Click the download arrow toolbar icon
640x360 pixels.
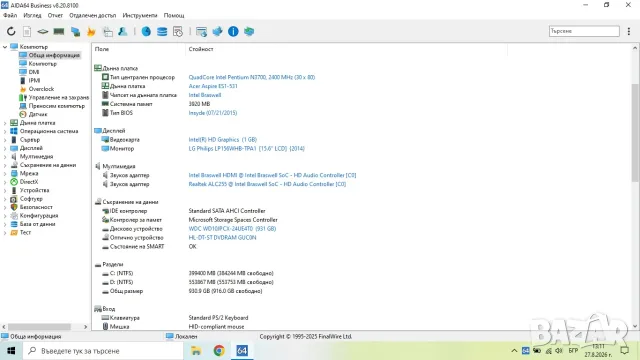point(217,31)
